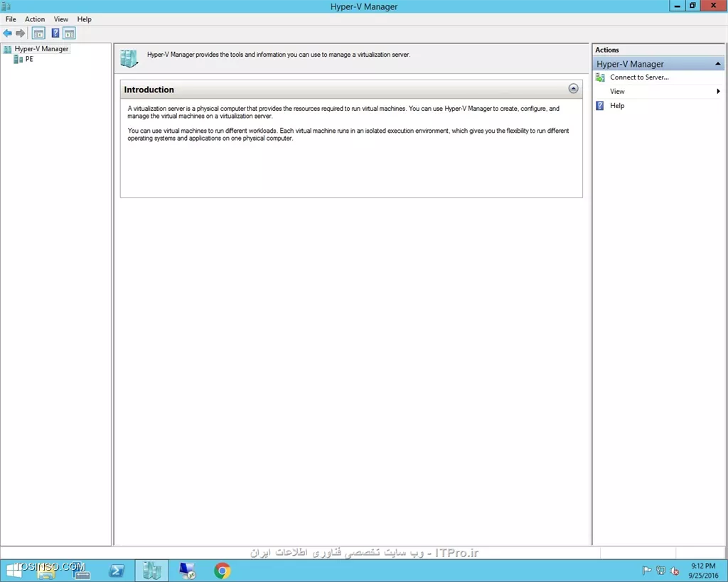The width and height of the screenshot is (728, 582).
Task: Click the network tray icon
Action: [660, 571]
